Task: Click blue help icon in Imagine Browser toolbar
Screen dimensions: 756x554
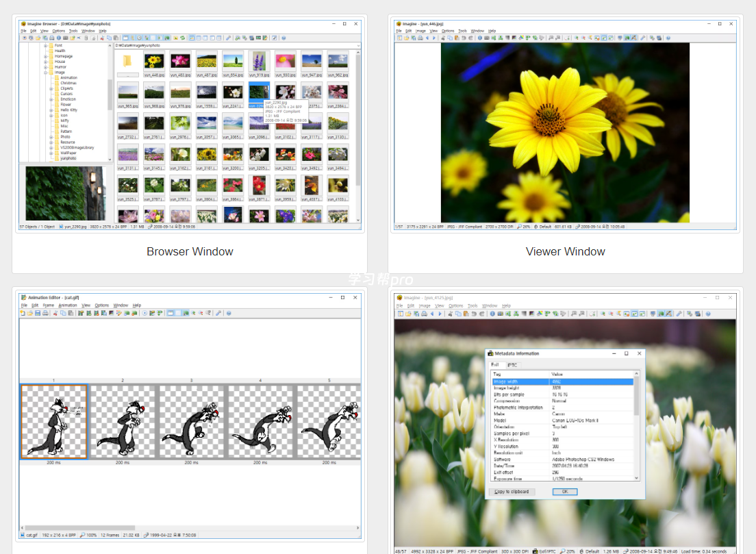Action: tap(283, 38)
